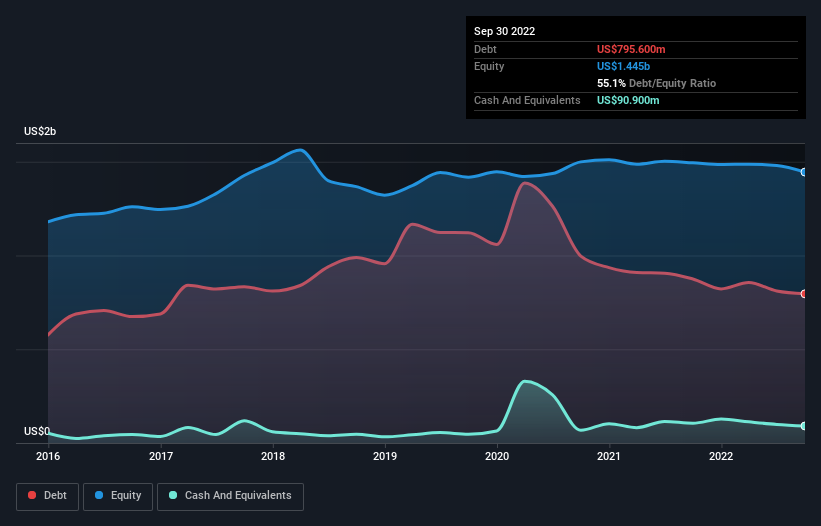
Task: Select the 2022 x-axis label
Action: [721, 456]
